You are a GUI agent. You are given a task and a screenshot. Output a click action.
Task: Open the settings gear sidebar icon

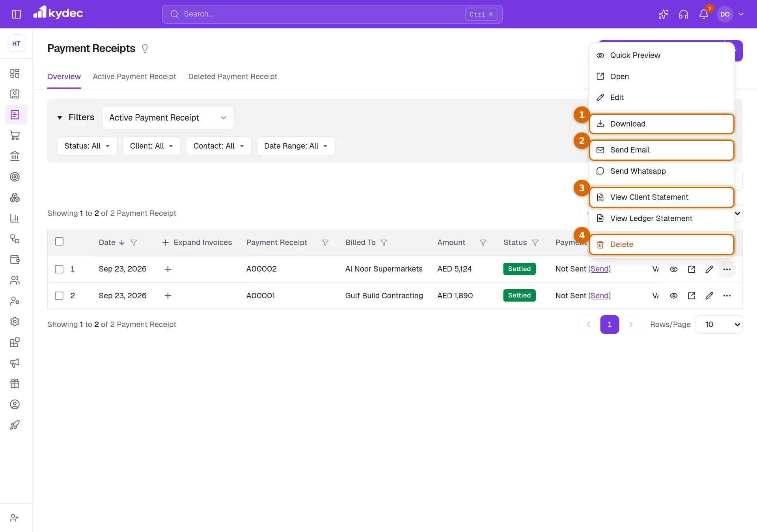coord(15,322)
